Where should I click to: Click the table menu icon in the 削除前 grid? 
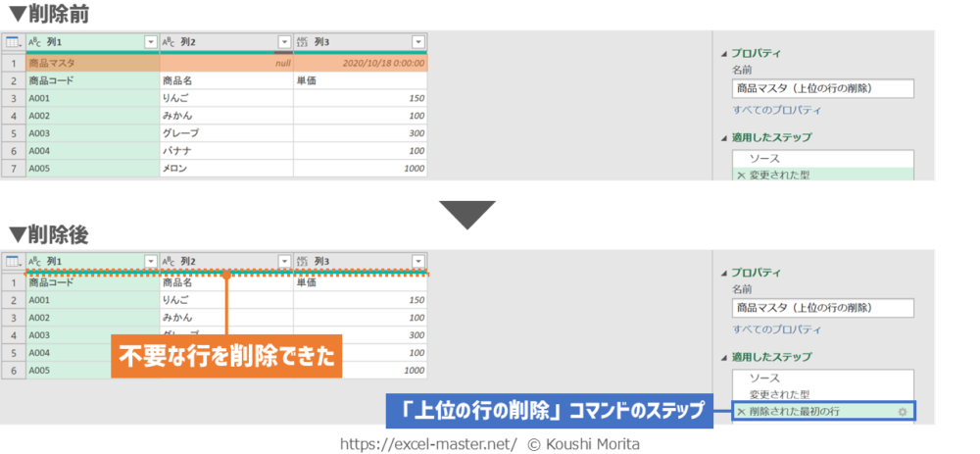[13, 42]
